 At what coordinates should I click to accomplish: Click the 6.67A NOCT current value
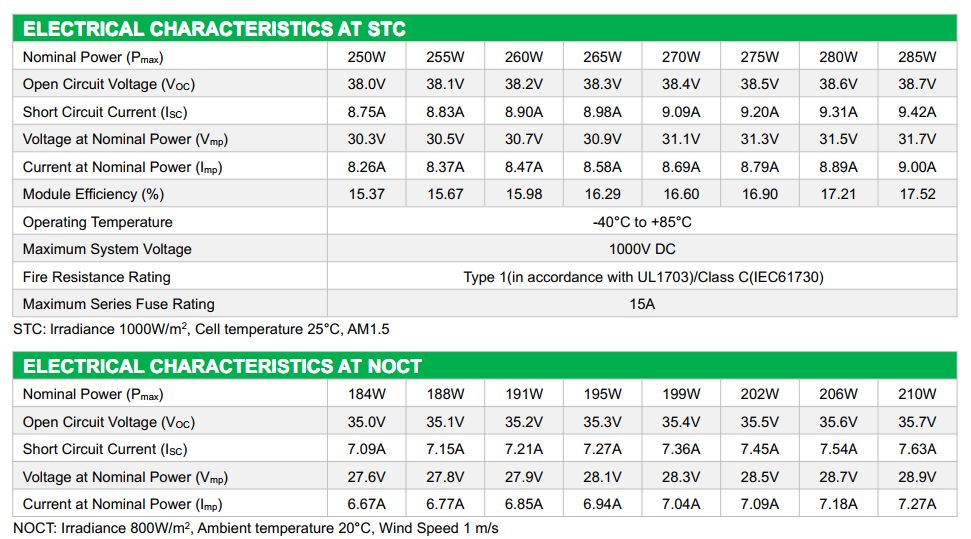point(367,504)
